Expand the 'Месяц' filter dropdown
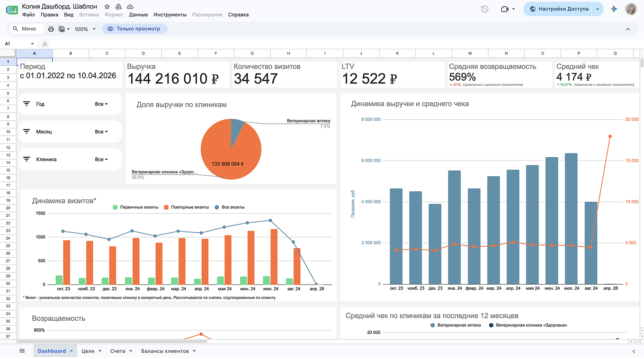Viewport: 644px width, 359px height. tap(101, 132)
